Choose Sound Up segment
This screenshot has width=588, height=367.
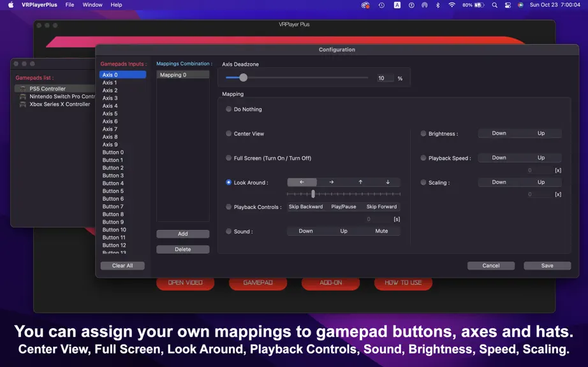click(344, 231)
